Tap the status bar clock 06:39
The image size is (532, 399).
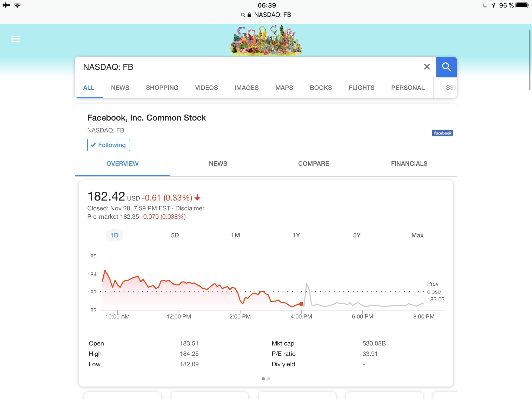click(x=267, y=5)
